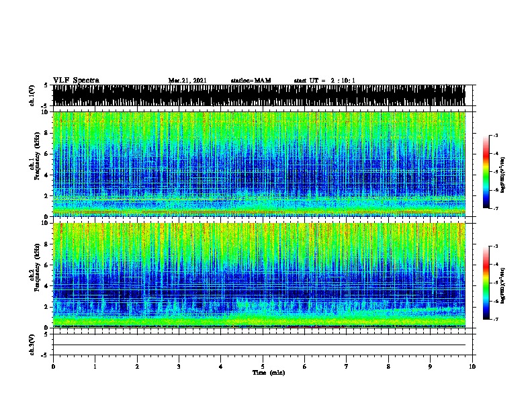
Task: Click the "ch.1 Frequency (kHz)" axis label
Action: tap(34, 156)
